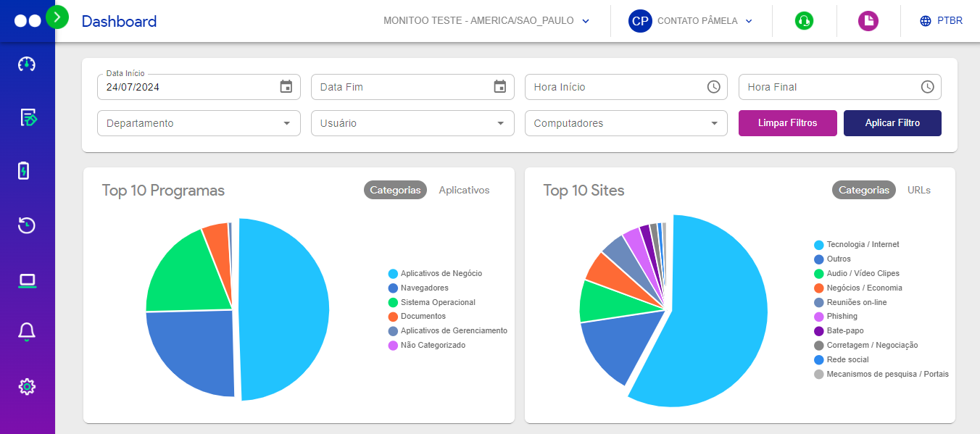Open the settings gear icon
Screen dimensions: 980x434
[x=27, y=386]
